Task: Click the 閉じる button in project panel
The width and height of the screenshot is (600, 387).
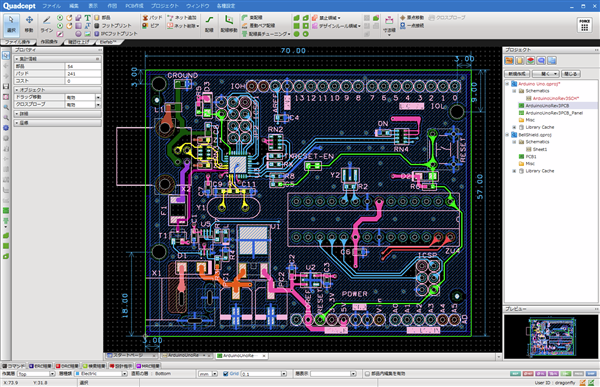Action: click(x=571, y=74)
